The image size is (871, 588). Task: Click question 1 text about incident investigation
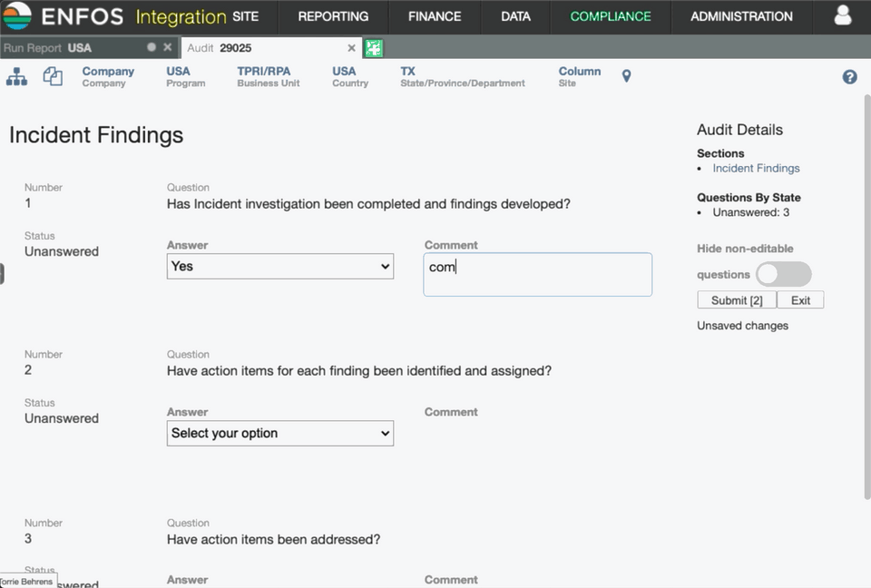tap(368, 204)
